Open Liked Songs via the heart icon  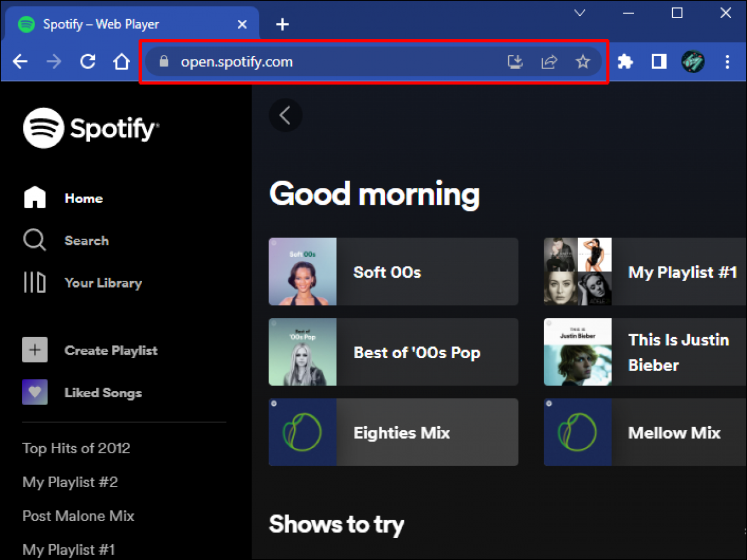point(34,392)
